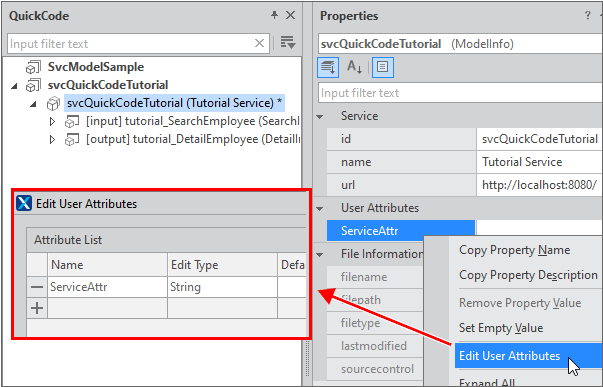Focus the Properties filter text field
Viewport: 603px width, 387px height.
coord(460,93)
